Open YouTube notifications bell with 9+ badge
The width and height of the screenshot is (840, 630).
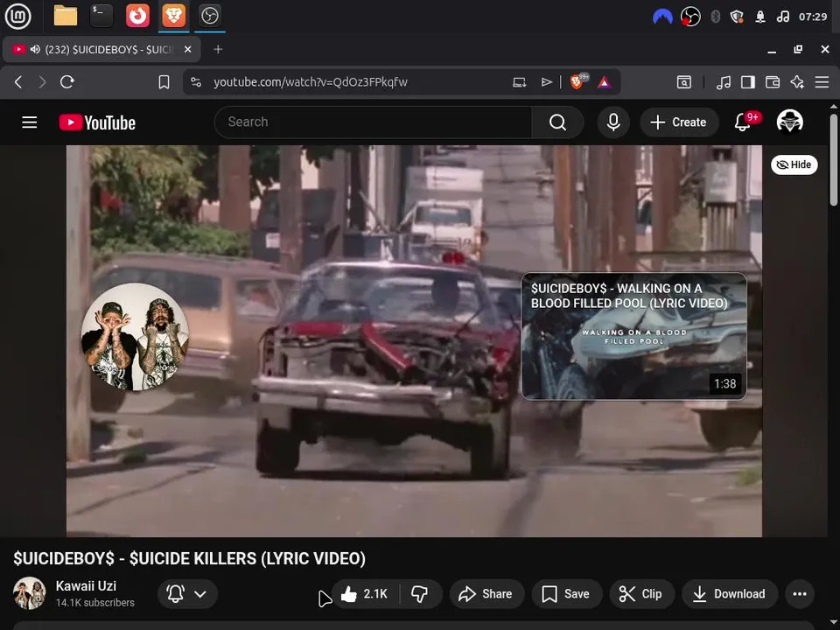tap(743, 122)
